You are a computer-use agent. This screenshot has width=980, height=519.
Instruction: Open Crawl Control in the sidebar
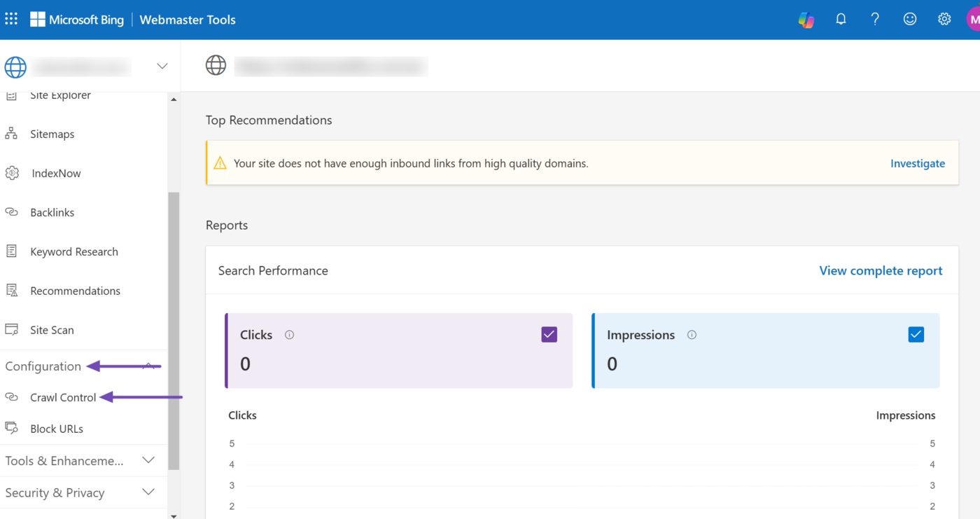coord(63,397)
